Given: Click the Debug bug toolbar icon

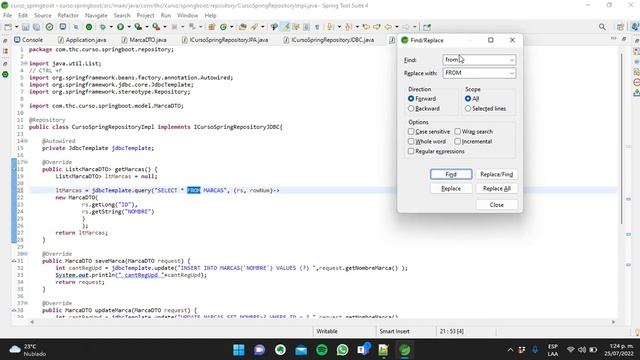Looking at the screenshot, I should 102,27.
